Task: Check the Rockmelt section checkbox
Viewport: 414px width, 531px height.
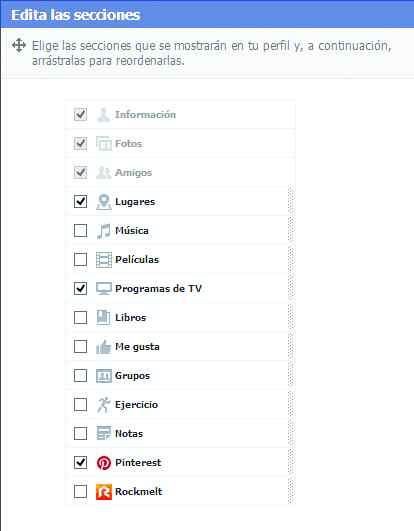Action: pyautogui.click(x=80, y=491)
